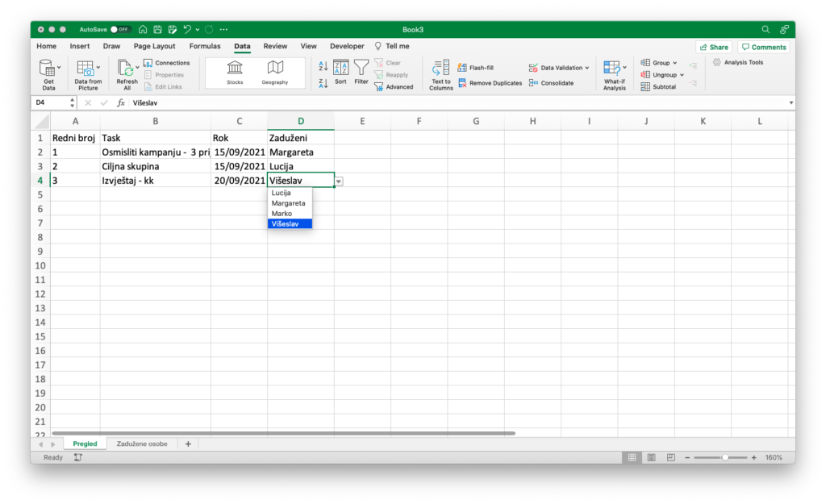Click the zoom slider in status bar
This screenshot has width=826, height=504.
pyautogui.click(x=724, y=457)
